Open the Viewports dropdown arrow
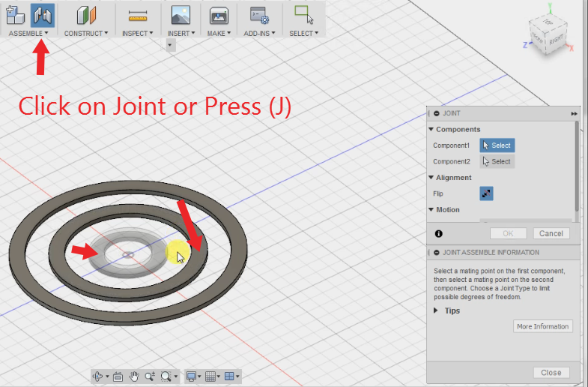Viewport: 588px width, 387px height. tap(237, 376)
